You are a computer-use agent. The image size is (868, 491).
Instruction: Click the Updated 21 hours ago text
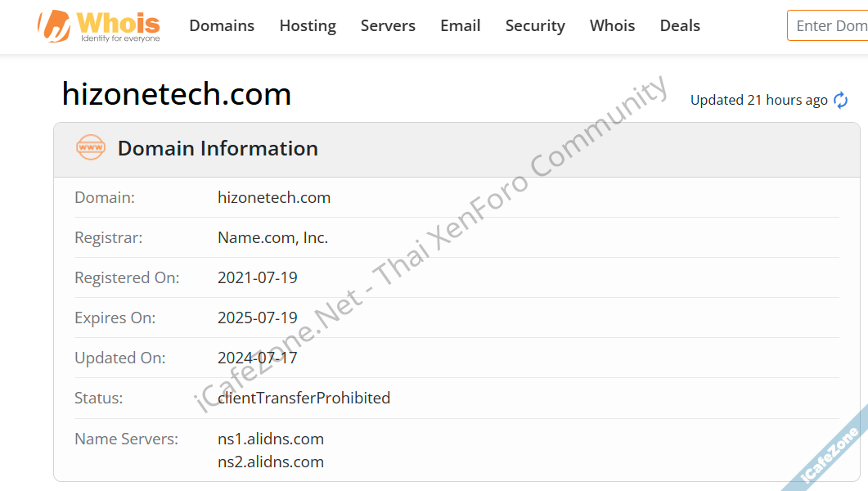coord(758,101)
